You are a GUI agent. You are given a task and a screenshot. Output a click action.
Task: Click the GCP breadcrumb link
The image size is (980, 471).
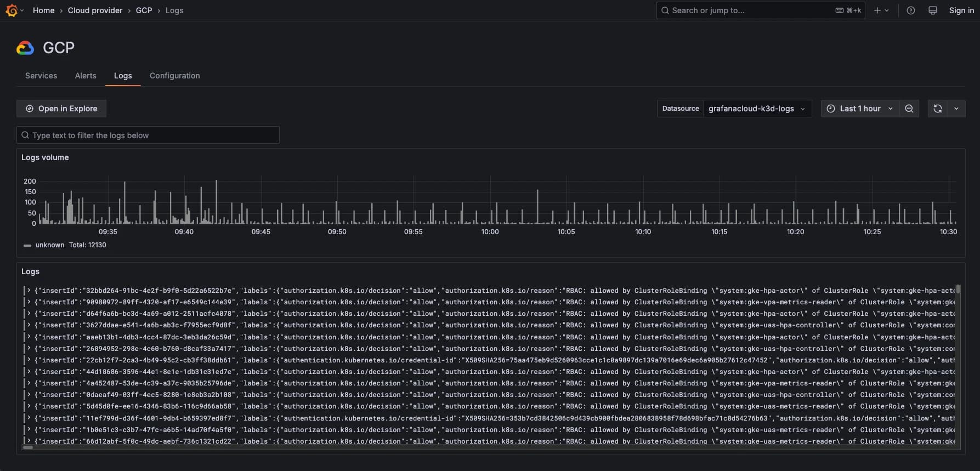pyautogui.click(x=144, y=10)
